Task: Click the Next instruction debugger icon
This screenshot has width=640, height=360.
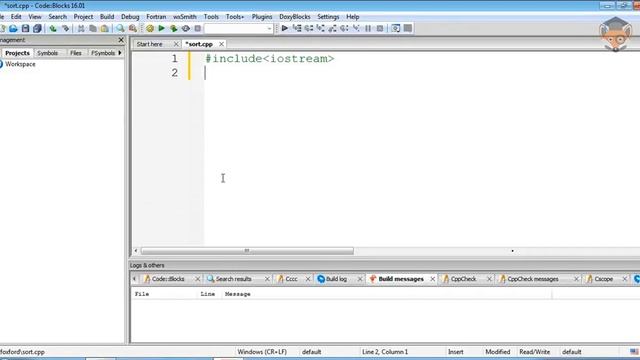Action: pos(344,29)
